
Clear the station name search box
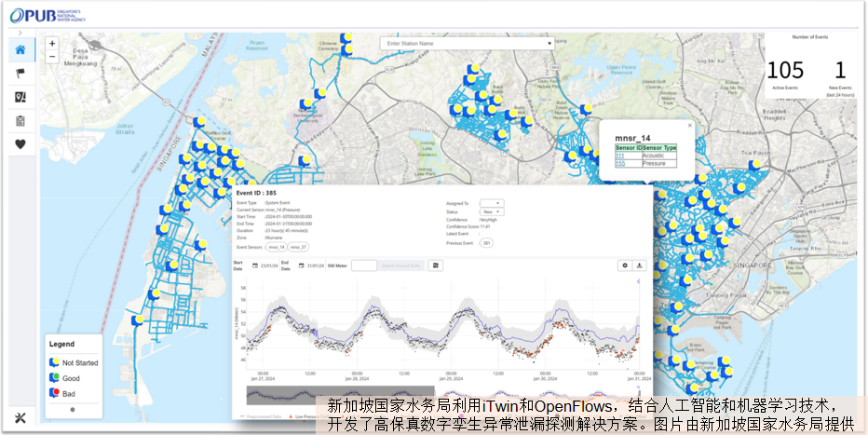click(x=549, y=43)
